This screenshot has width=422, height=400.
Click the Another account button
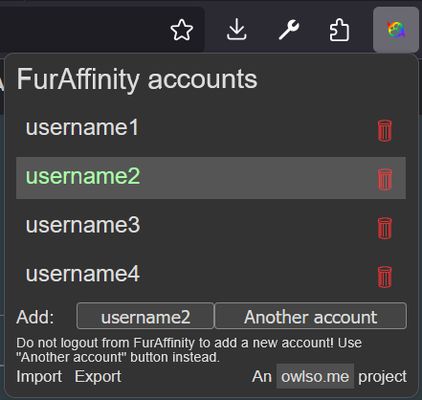[x=311, y=316]
